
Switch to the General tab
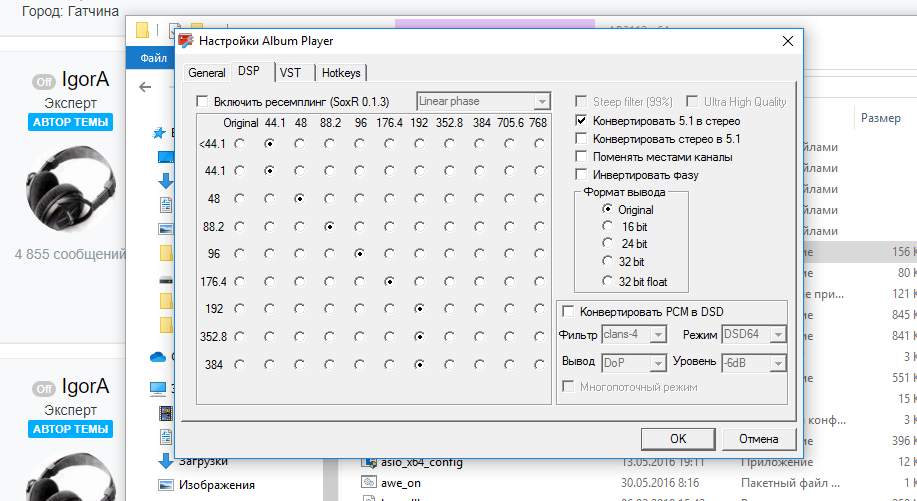[x=206, y=72]
